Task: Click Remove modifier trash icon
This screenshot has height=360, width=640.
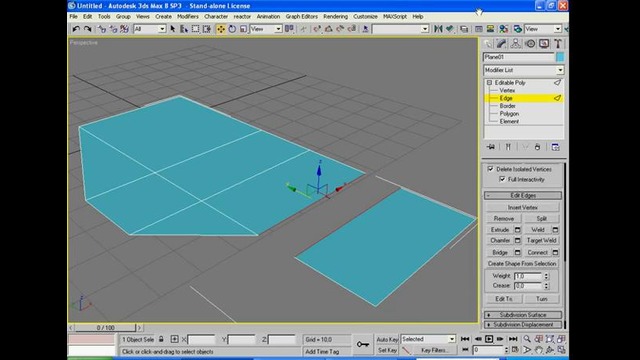Action: coord(538,147)
